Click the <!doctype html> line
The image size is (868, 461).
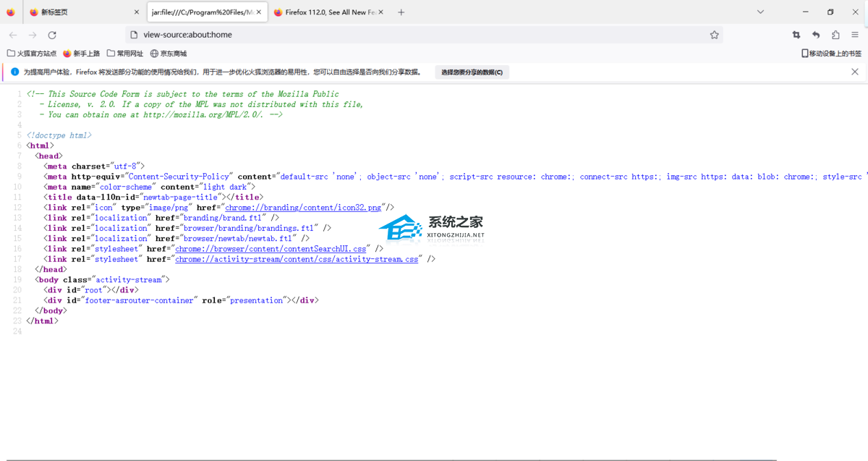(x=59, y=135)
